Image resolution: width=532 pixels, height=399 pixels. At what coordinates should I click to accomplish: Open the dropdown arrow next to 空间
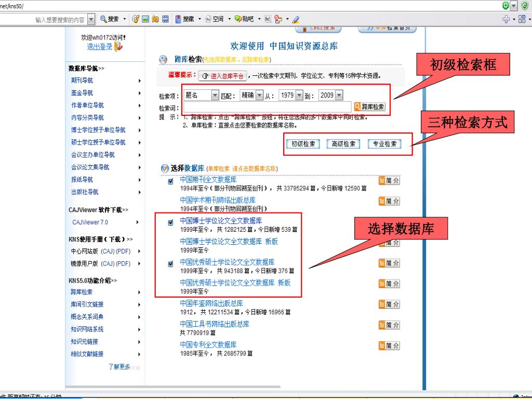(229, 19)
